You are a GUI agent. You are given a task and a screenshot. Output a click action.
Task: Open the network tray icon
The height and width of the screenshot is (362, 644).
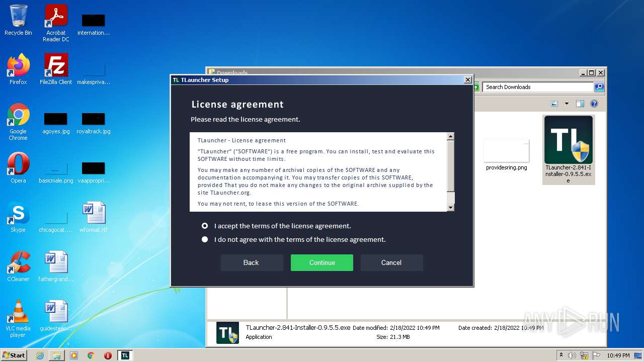584,355
